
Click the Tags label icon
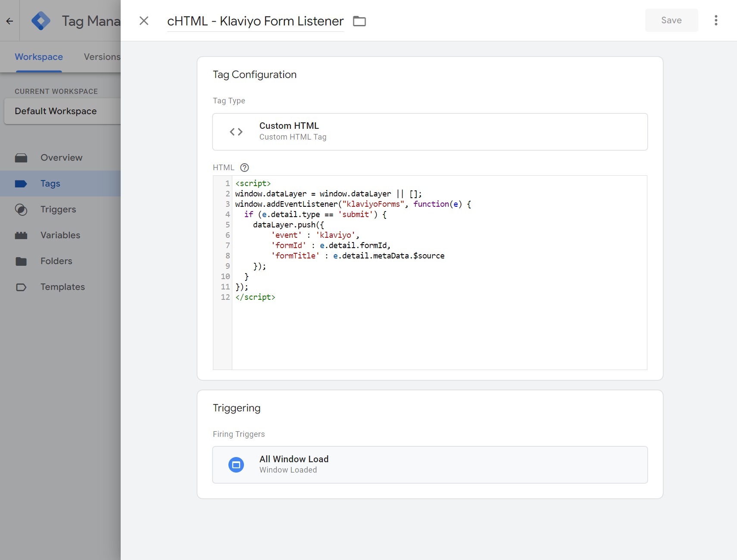(21, 184)
